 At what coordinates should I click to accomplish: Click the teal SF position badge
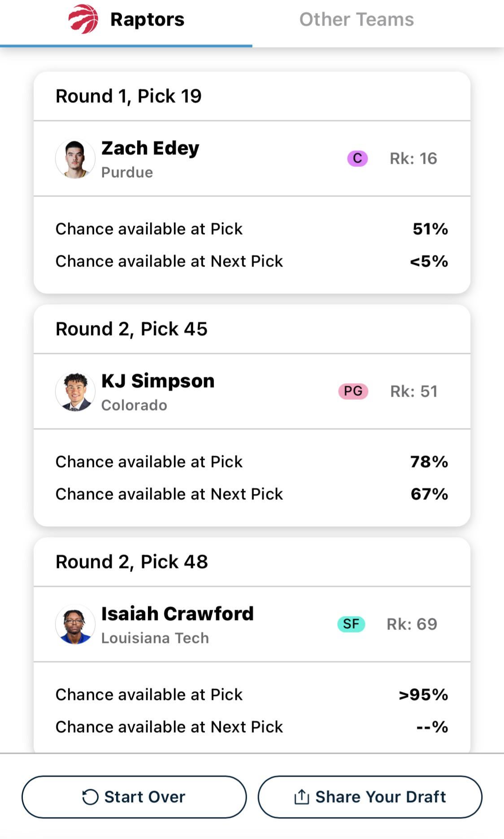pyautogui.click(x=351, y=624)
